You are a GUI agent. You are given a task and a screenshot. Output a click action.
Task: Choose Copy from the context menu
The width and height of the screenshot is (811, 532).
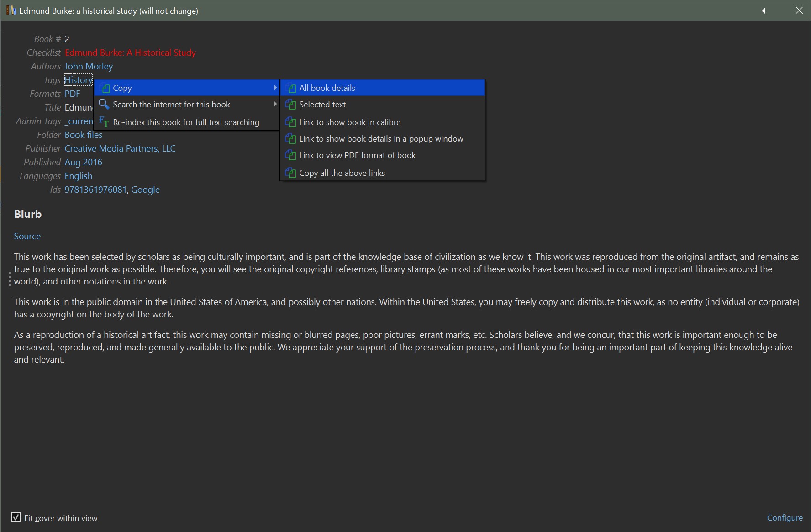(187, 88)
